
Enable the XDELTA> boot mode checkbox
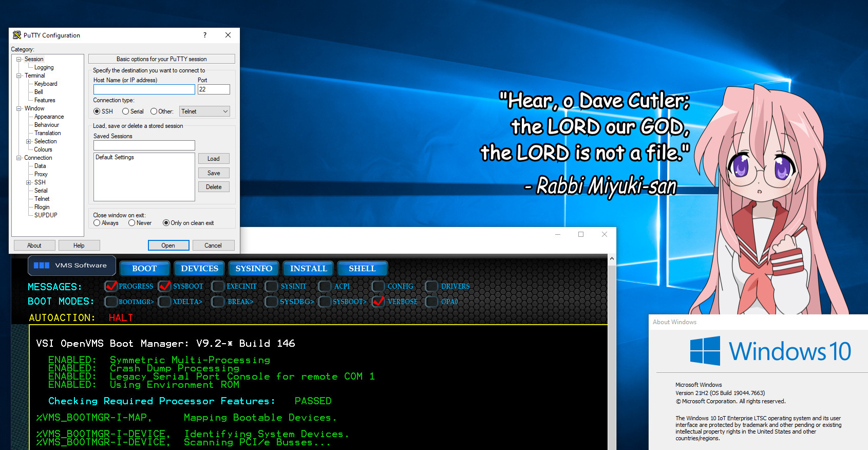(x=164, y=302)
